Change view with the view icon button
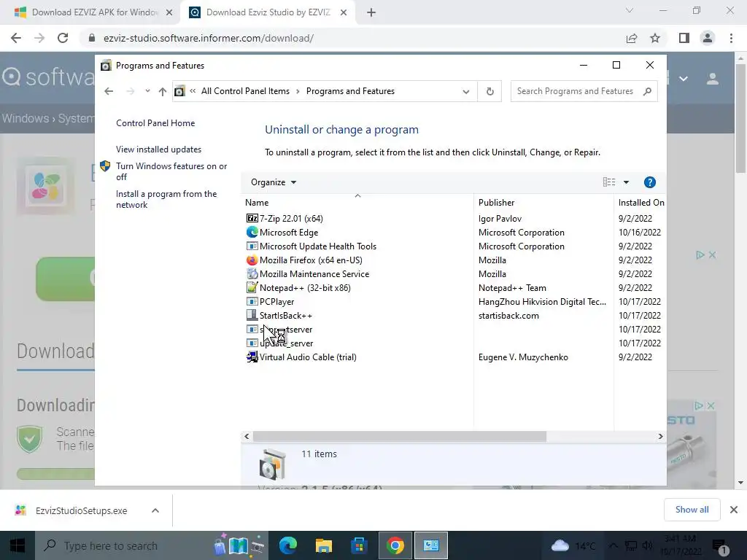The width and height of the screenshot is (747, 560). click(x=609, y=182)
